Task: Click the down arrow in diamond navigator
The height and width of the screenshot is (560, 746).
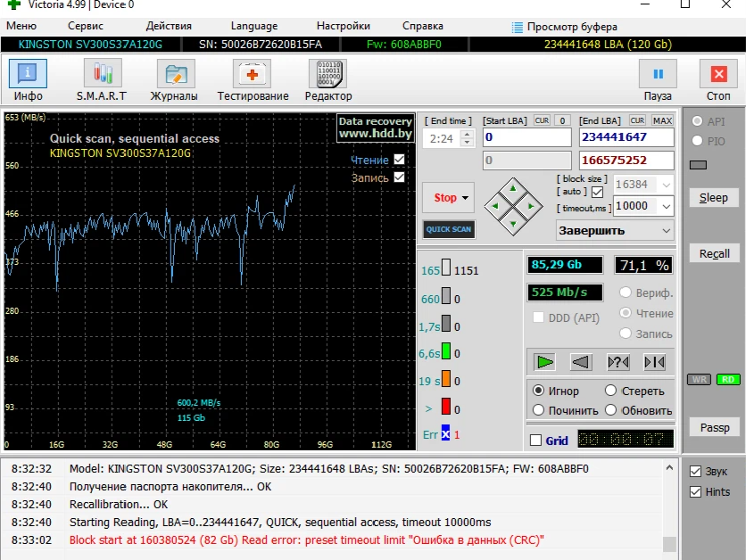Action: 513,224
